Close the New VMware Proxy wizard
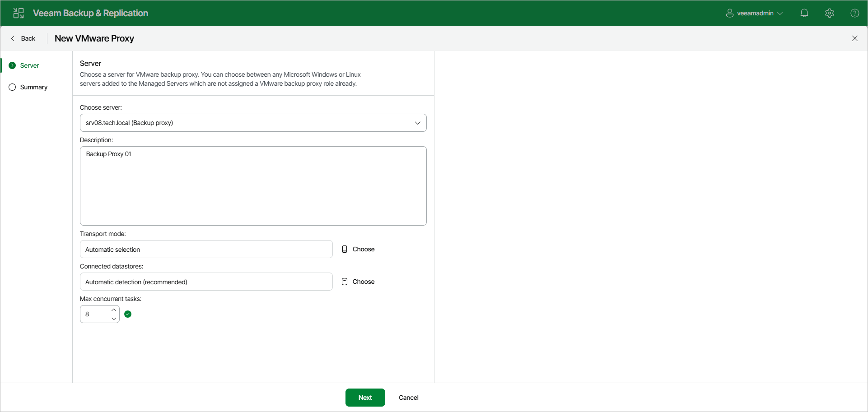Viewport: 868px width, 412px height. 855,38
